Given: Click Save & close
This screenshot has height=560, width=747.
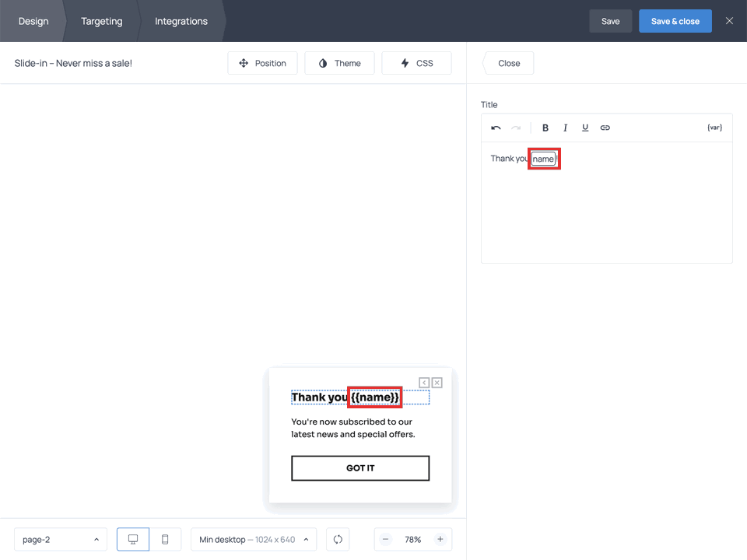Looking at the screenshot, I should 675,21.
